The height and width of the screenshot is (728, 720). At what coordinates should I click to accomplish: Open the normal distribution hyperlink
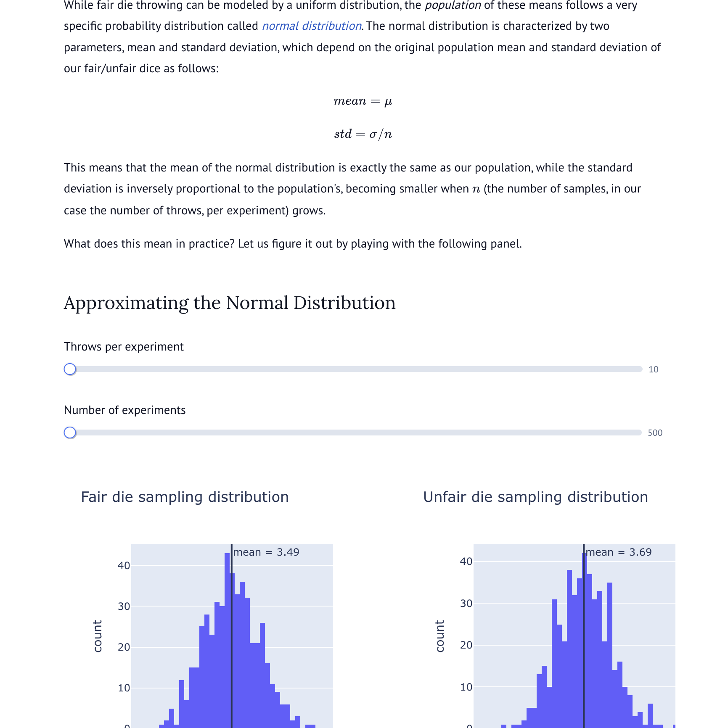(x=311, y=26)
